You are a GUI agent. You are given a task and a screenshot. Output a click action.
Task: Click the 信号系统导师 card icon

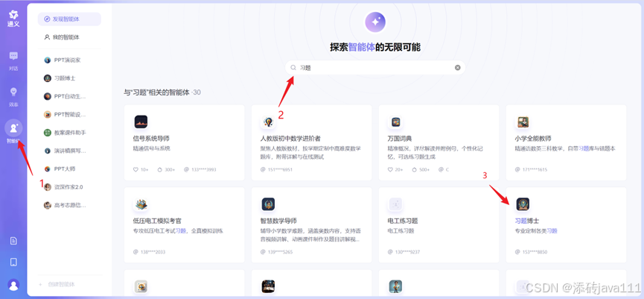(x=141, y=122)
